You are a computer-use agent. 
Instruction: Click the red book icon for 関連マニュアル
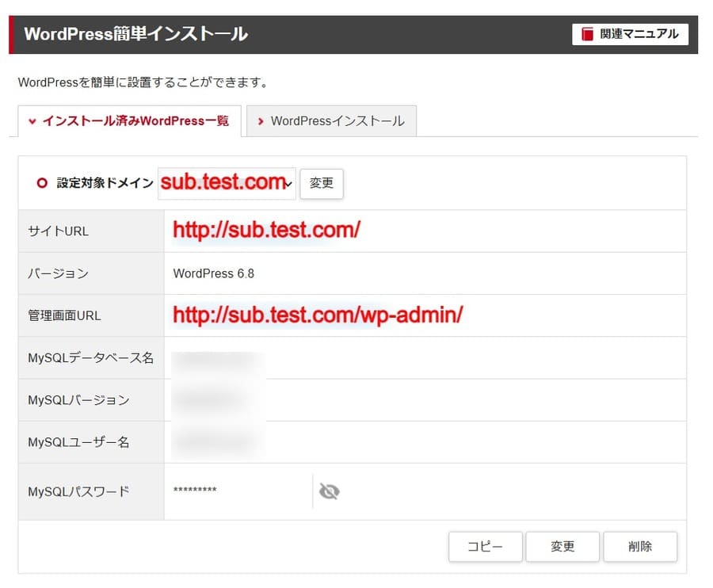pos(587,34)
